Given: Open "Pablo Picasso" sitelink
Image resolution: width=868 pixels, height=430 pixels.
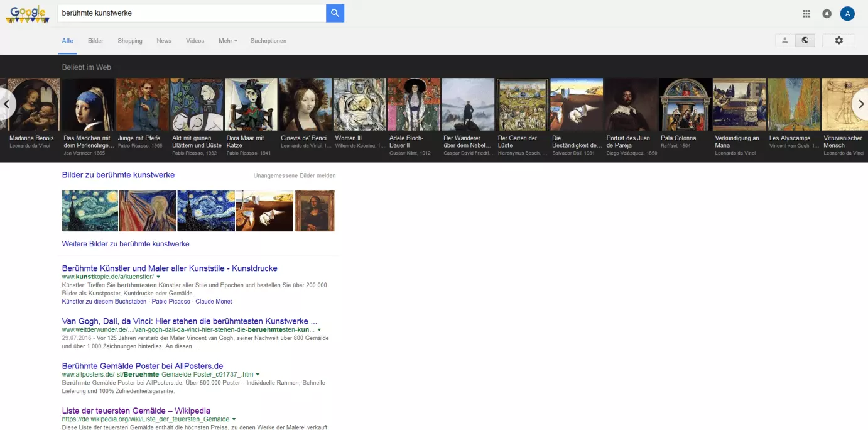Looking at the screenshot, I should coord(171,302).
